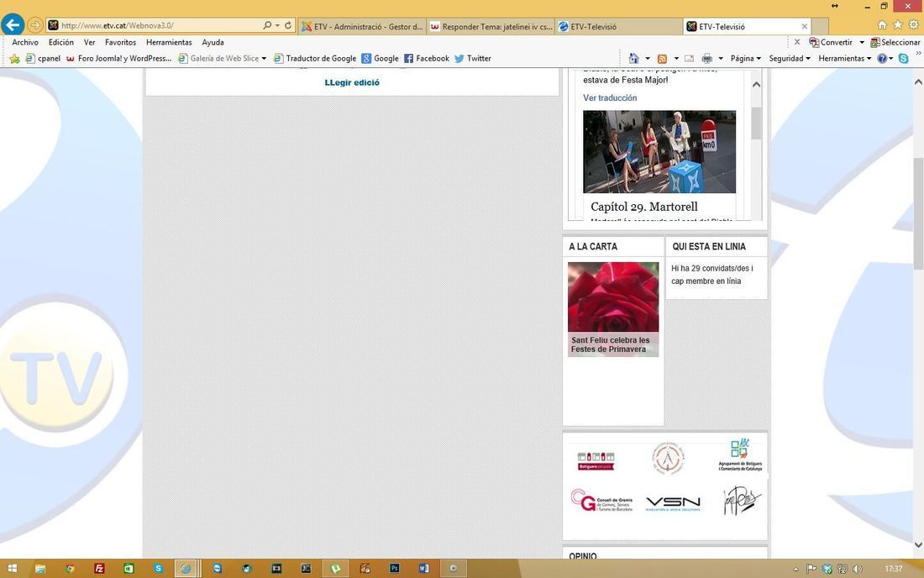Expand the RSS feeds dropdown arrow
The image size is (924, 578).
click(676, 58)
